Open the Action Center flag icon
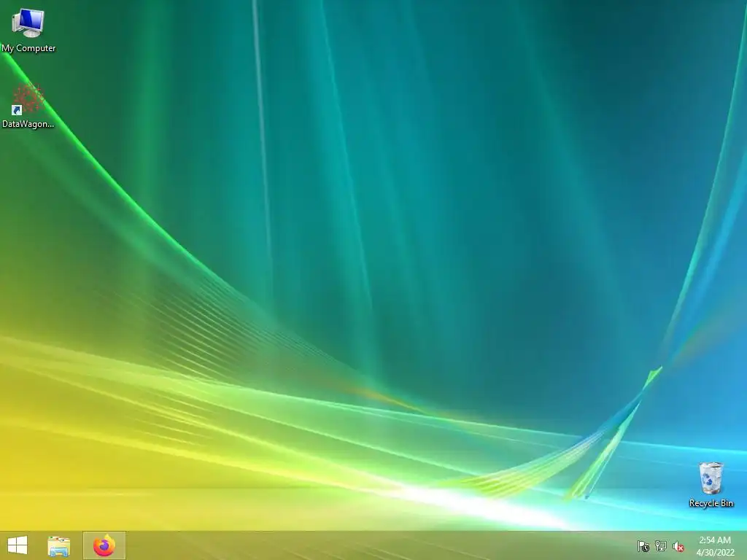The width and height of the screenshot is (747, 560). pos(643,546)
